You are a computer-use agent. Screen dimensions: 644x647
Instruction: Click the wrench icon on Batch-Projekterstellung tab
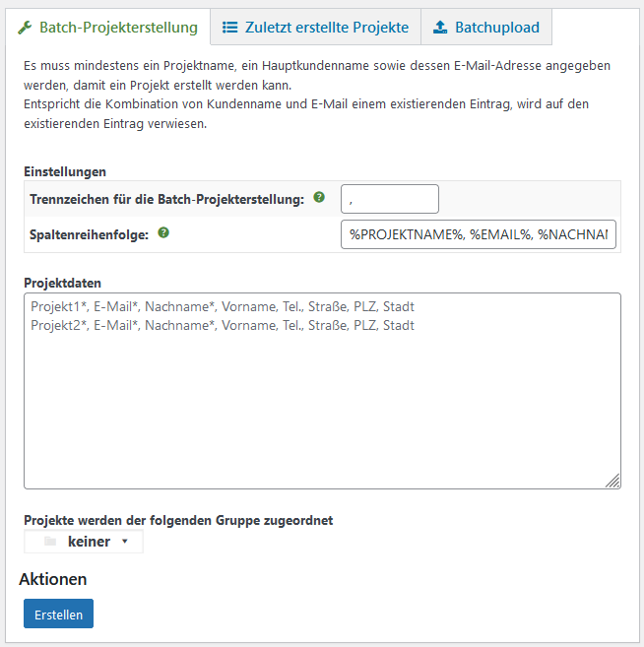26,28
